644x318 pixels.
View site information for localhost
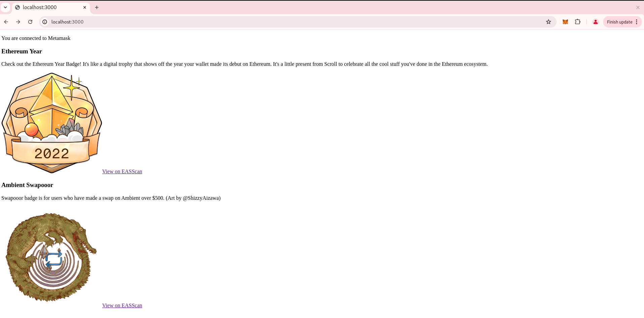click(x=45, y=22)
